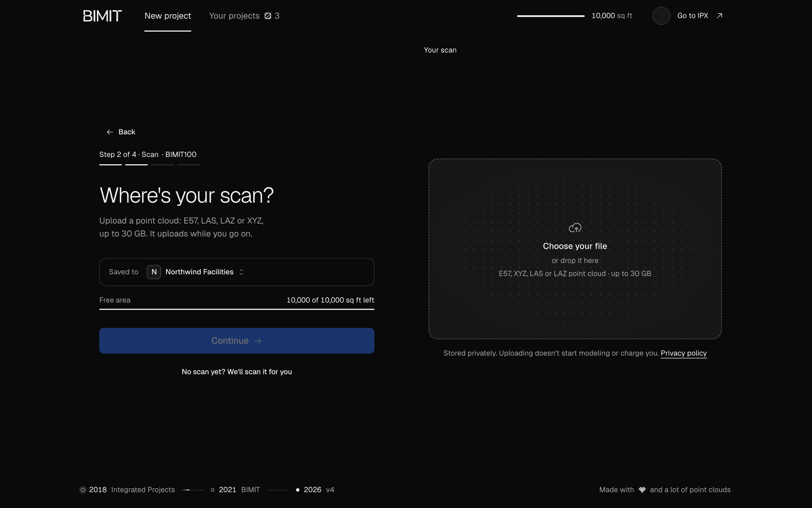Click No scan yet? We'll scan it for you
This screenshot has width=812, height=508.
click(236, 372)
